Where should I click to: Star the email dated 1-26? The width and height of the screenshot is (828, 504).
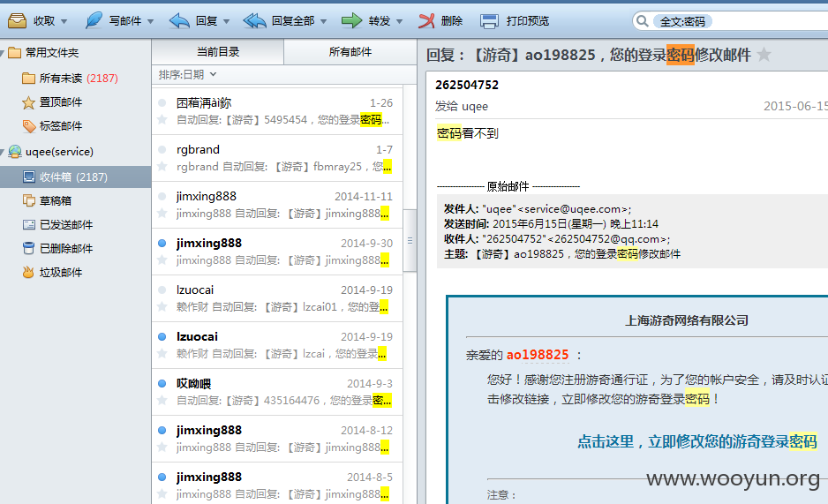[162, 120]
